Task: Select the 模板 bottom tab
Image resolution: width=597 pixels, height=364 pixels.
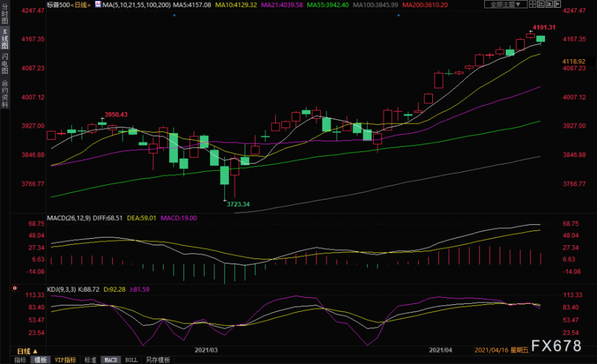Action: pos(41,360)
